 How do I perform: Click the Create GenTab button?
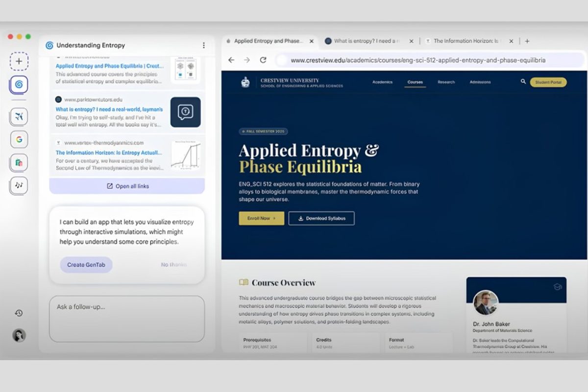click(86, 265)
